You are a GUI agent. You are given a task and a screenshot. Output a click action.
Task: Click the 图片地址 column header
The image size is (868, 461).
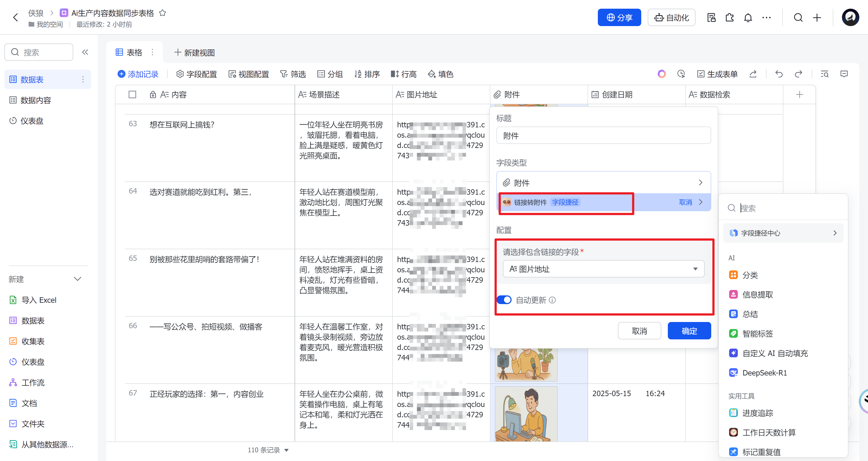coord(441,95)
